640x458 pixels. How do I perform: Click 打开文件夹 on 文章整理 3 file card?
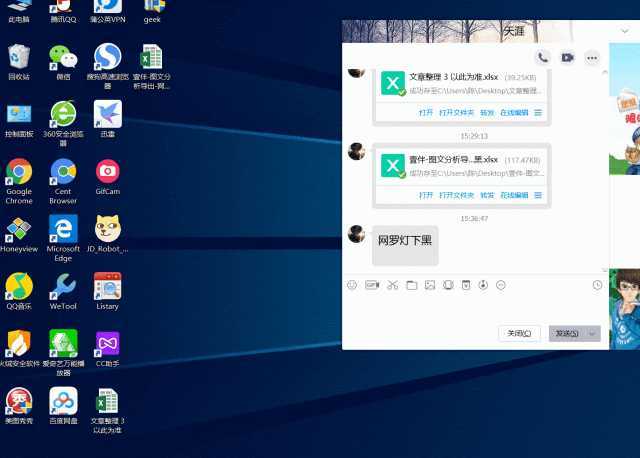pos(456,113)
